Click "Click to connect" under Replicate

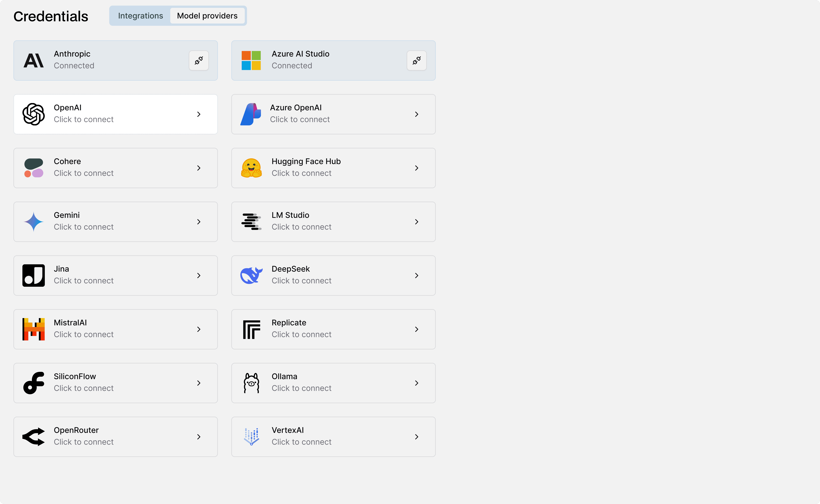pos(301,334)
